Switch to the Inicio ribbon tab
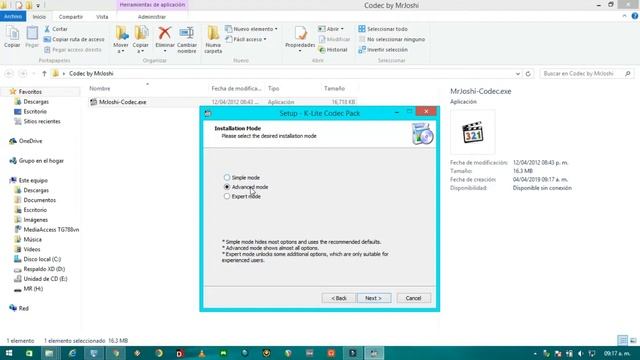The width and height of the screenshot is (640, 360). click(x=39, y=17)
